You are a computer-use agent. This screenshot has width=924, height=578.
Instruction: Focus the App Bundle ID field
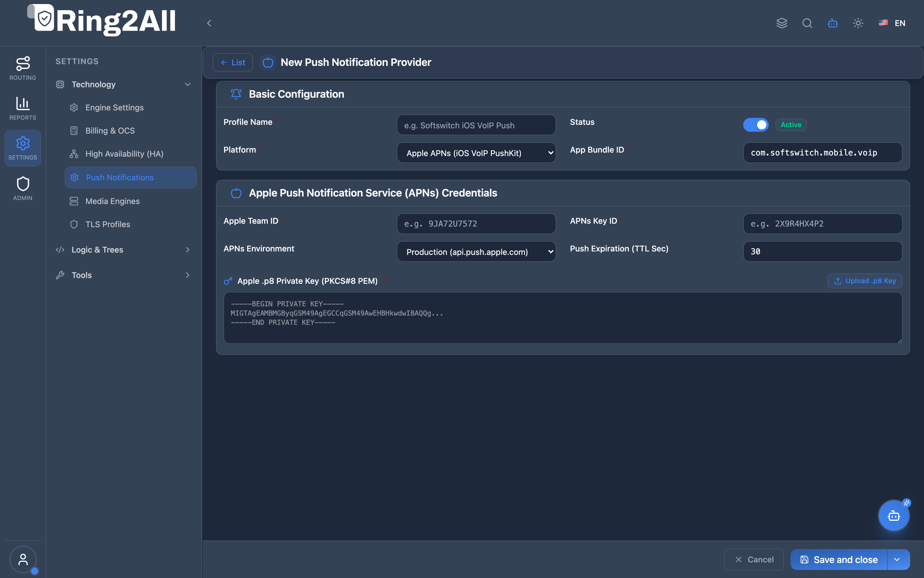(x=822, y=153)
